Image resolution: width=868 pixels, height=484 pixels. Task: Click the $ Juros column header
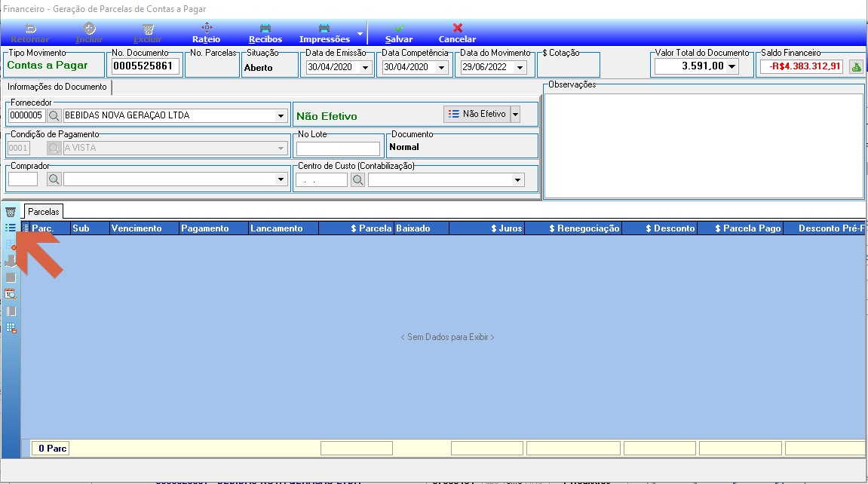pos(487,228)
